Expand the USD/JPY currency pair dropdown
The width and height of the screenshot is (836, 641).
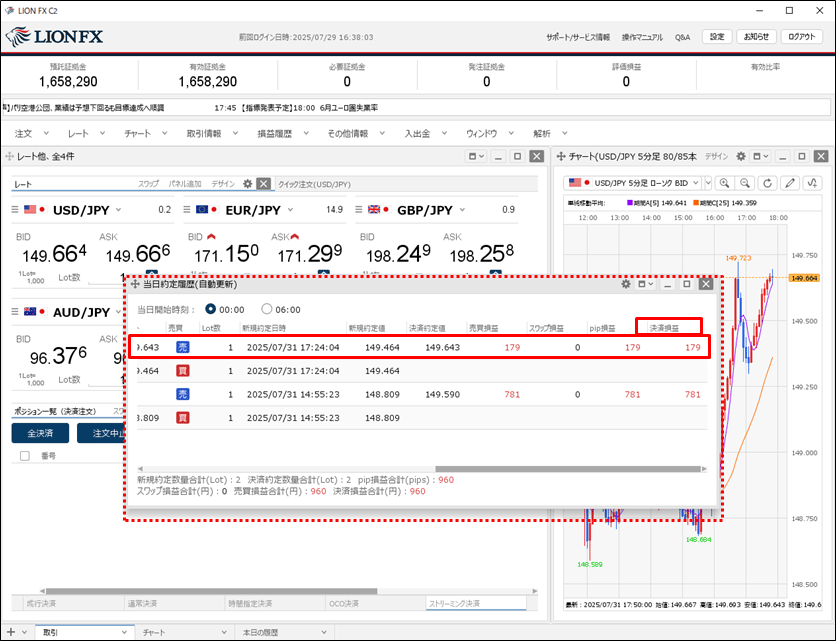[118, 210]
